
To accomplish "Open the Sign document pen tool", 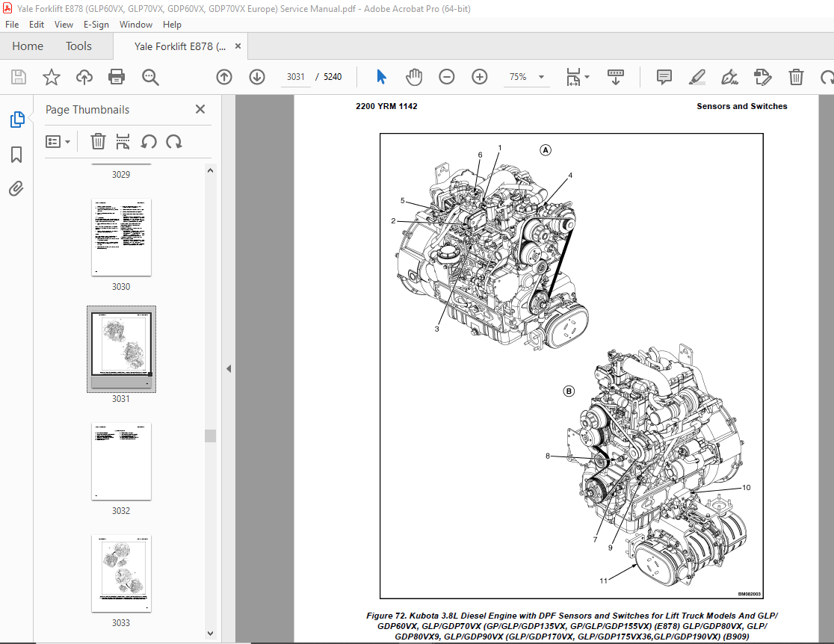I will tap(729, 77).
